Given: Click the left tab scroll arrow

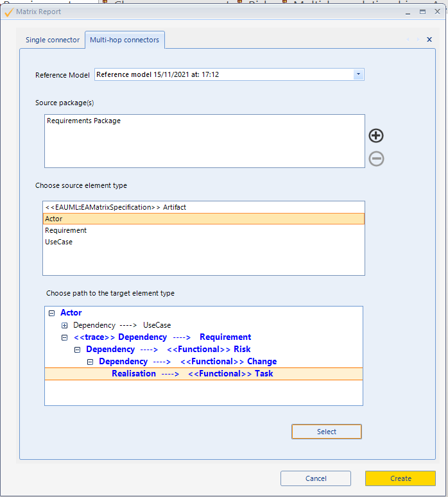Looking at the screenshot, I should (x=408, y=39).
